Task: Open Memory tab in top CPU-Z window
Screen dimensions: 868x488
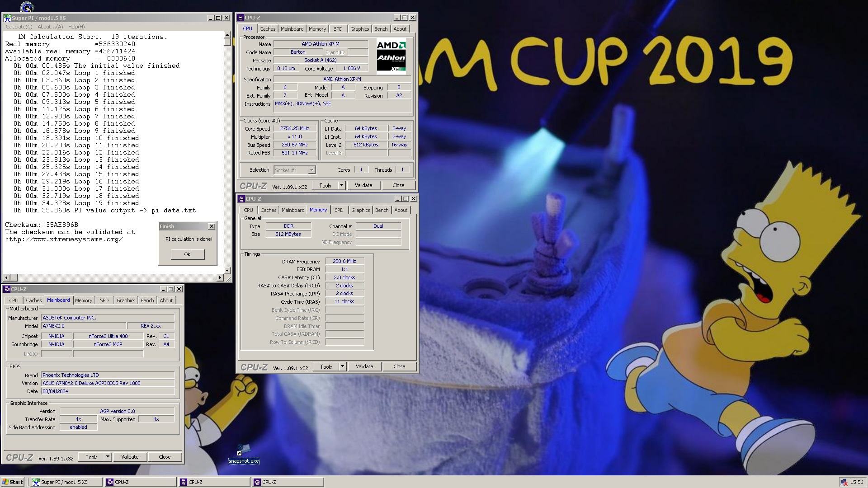Action: pos(317,29)
